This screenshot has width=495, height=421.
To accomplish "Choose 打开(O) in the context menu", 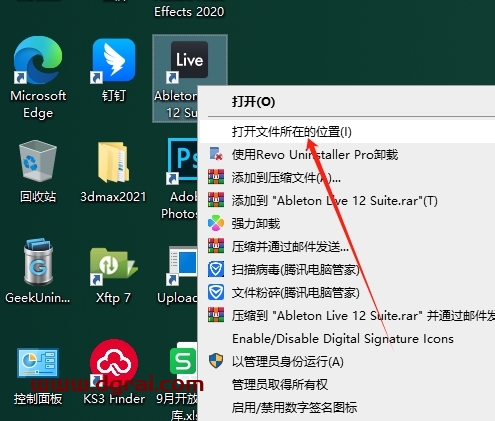I will click(347, 102).
